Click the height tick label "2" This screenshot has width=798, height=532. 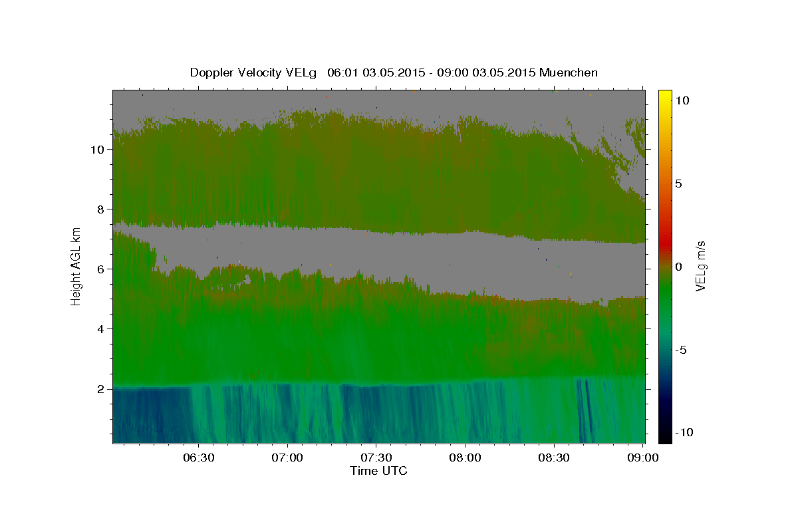tap(100, 388)
